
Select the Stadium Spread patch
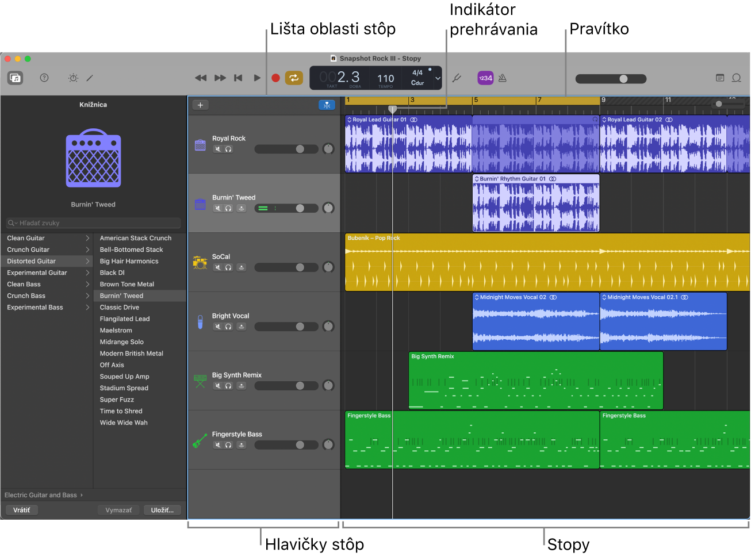click(124, 388)
